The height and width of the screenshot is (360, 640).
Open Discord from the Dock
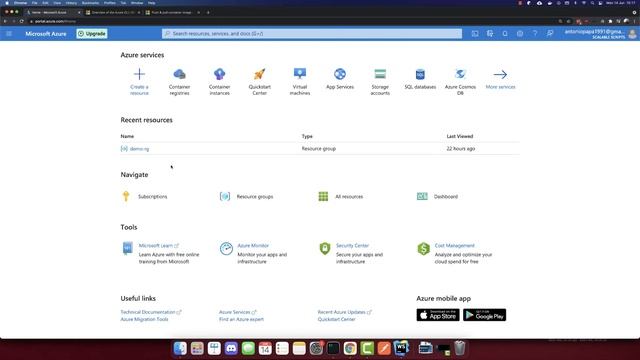coord(231,348)
